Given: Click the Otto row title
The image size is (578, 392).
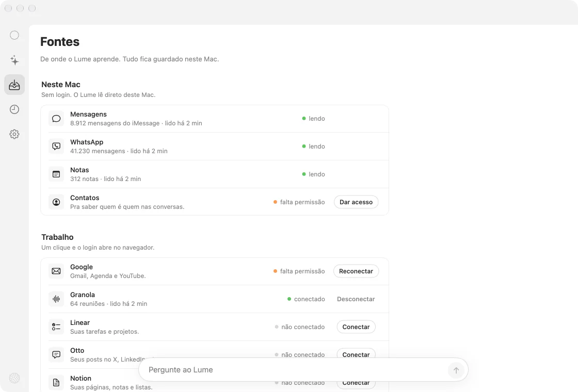Looking at the screenshot, I should click(77, 350).
